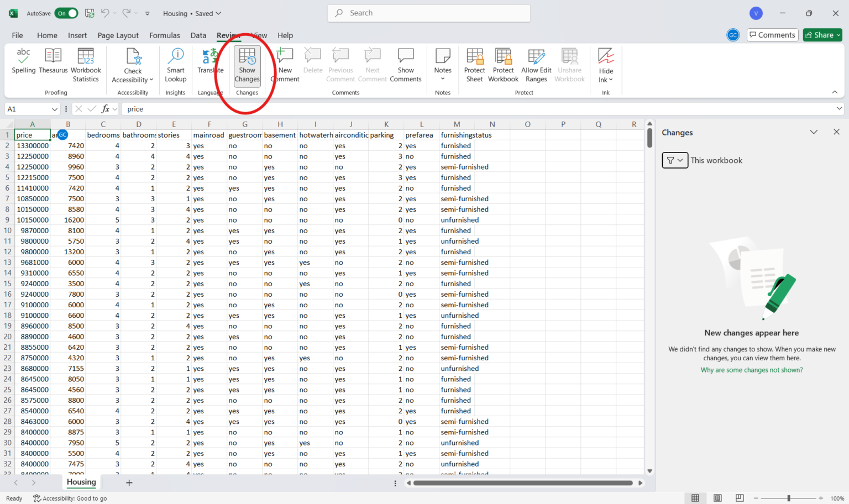849x504 pixels.
Task: Click 'Why are some changes not shown?'
Action: 752,370
